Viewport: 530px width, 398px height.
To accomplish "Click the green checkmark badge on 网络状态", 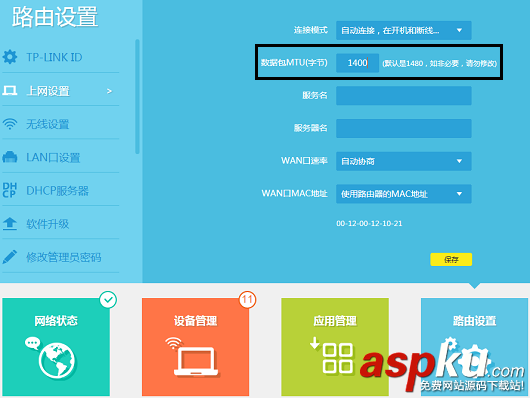I will (108, 300).
